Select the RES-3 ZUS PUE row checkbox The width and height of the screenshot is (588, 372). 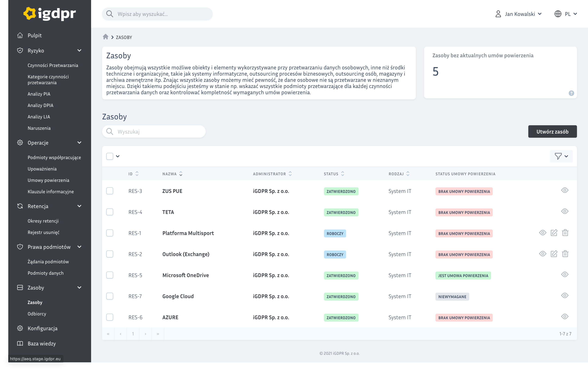(110, 191)
